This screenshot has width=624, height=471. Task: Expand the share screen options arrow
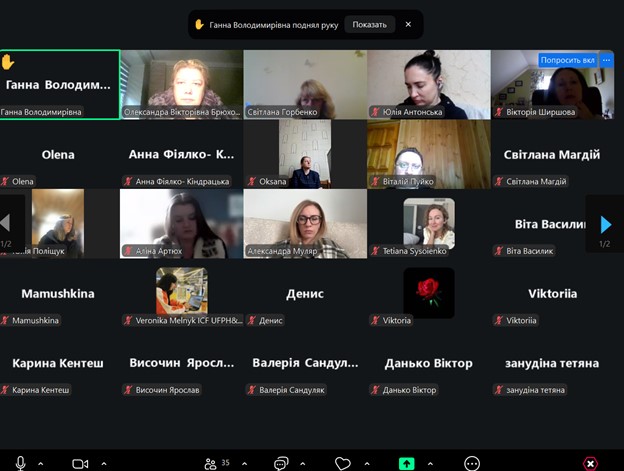point(430,463)
